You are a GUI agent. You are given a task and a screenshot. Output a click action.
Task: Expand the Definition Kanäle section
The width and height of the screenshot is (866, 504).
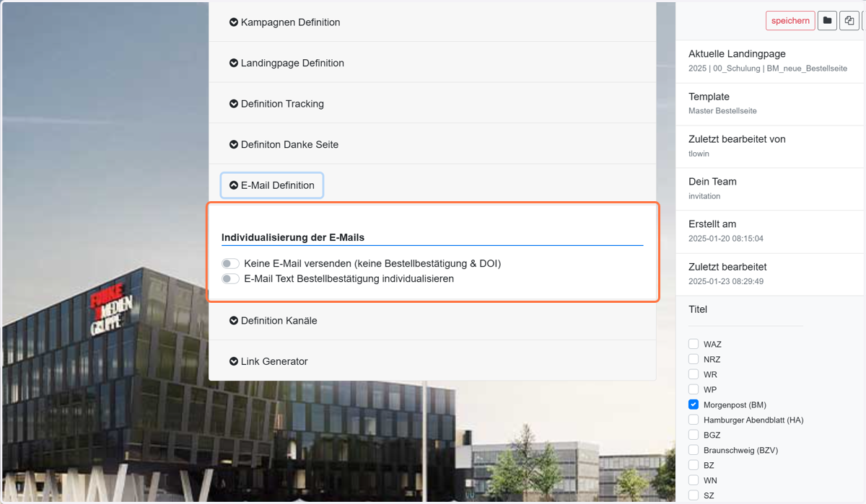pyautogui.click(x=274, y=320)
